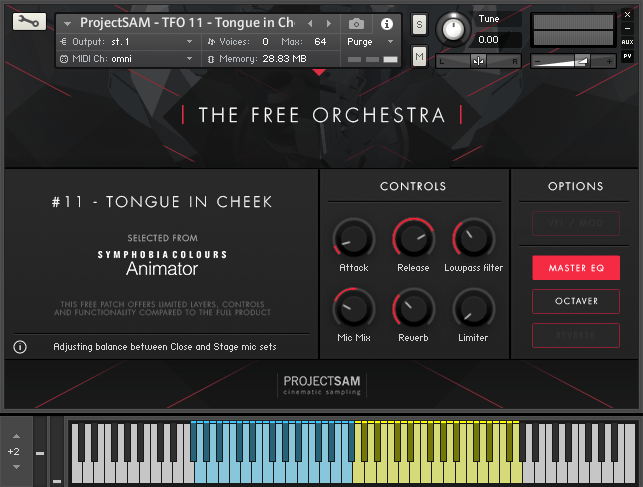This screenshot has width=643, height=487.
Task: Open the Purge menu dropdown
Action: pyautogui.click(x=370, y=42)
